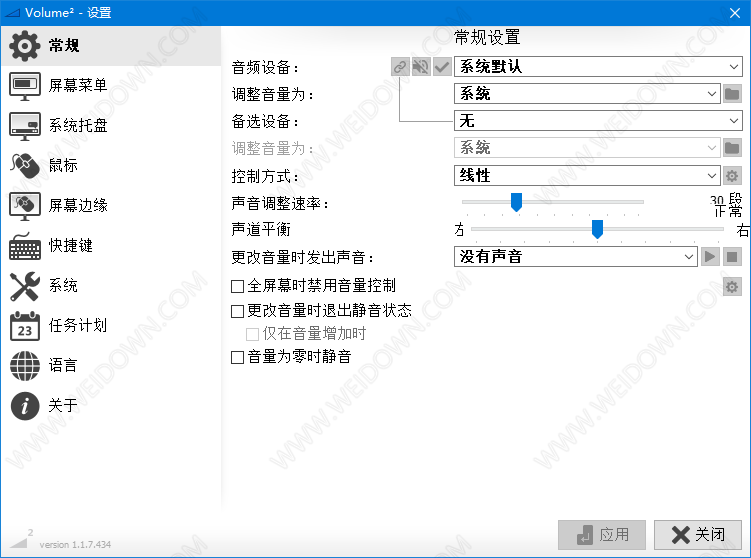751x558 pixels.
Task: Switch to 关于 section
Action: point(63,406)
